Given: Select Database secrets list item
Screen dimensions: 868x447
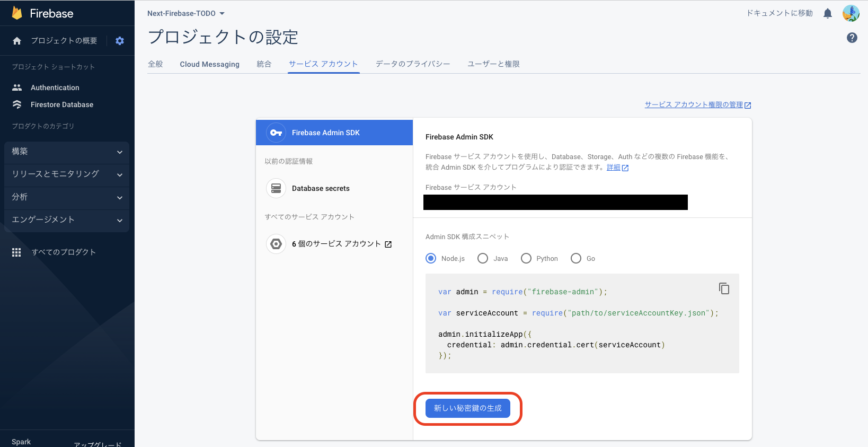Looking at the screenshot, I should [334, 188].
